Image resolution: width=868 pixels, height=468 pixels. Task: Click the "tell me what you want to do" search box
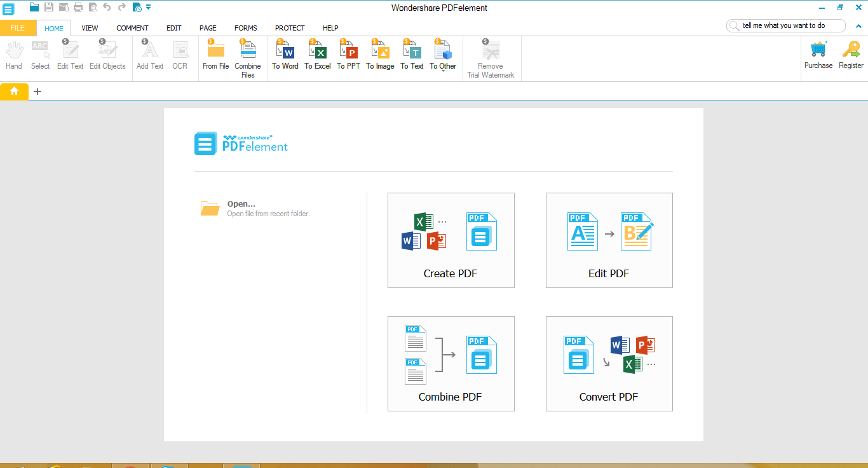(x=788, y=25)
